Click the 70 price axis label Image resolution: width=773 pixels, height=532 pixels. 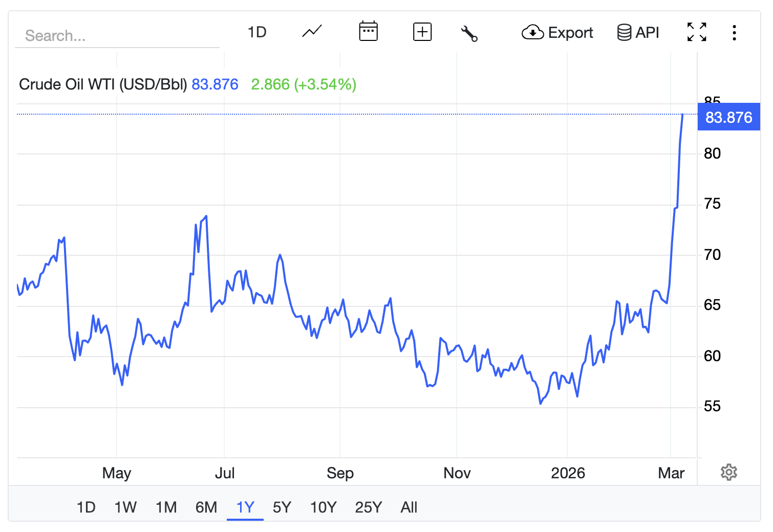click(712, 255)
